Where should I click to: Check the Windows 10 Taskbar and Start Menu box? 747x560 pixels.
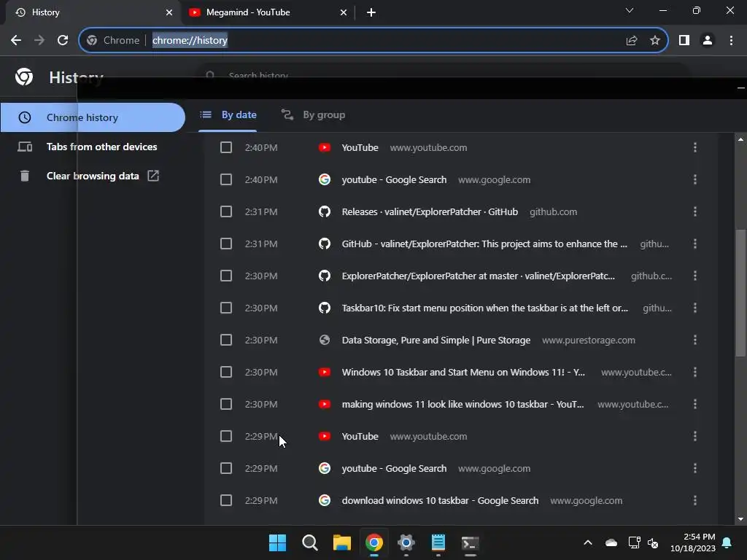[x=226, y=372]
